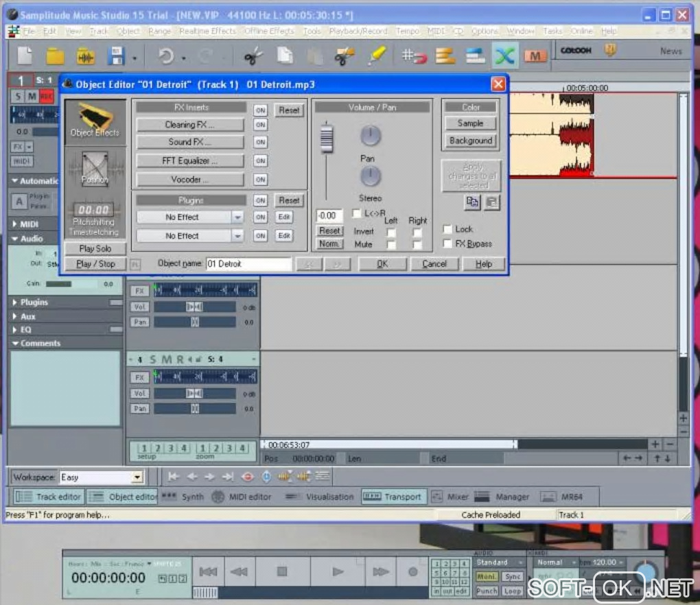
Task: Toggle the grid snap magnet icon
Action: coord(414,56)
